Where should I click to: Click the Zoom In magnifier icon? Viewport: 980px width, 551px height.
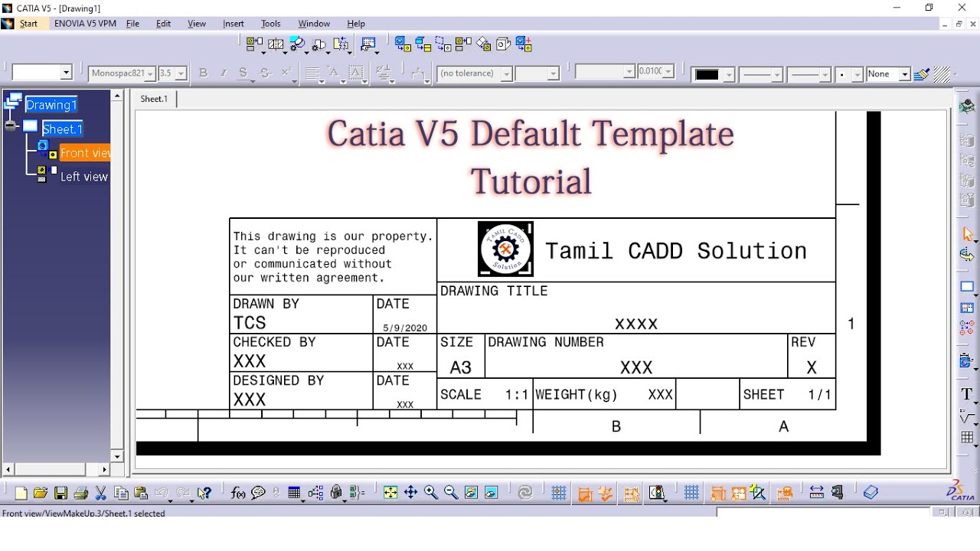(x=431, y=493)
